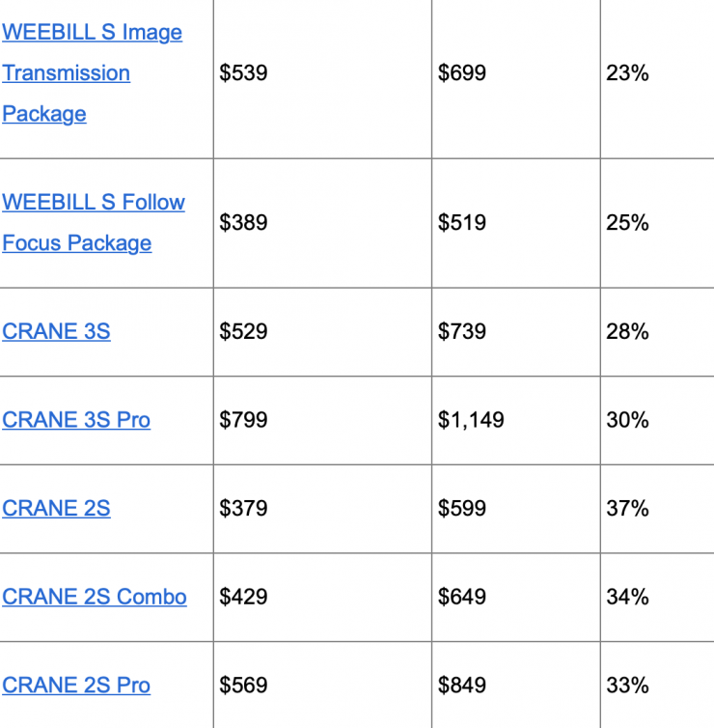714x728 pixels.
Task: Follow the CRANE 3S Pro link
Action: 76,420
